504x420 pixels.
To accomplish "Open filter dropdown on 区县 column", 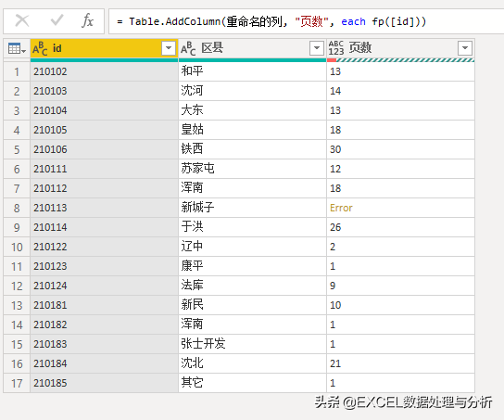I will tap(317, 48).
